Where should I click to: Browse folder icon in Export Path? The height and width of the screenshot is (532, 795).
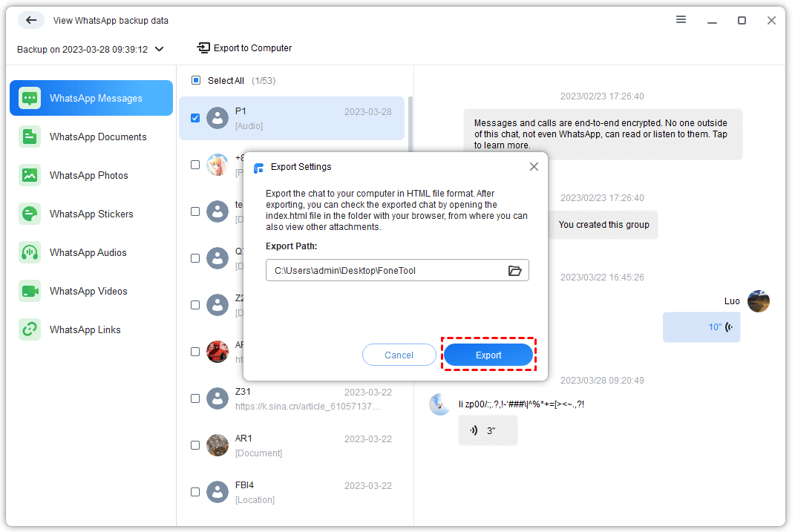point(514,271)
